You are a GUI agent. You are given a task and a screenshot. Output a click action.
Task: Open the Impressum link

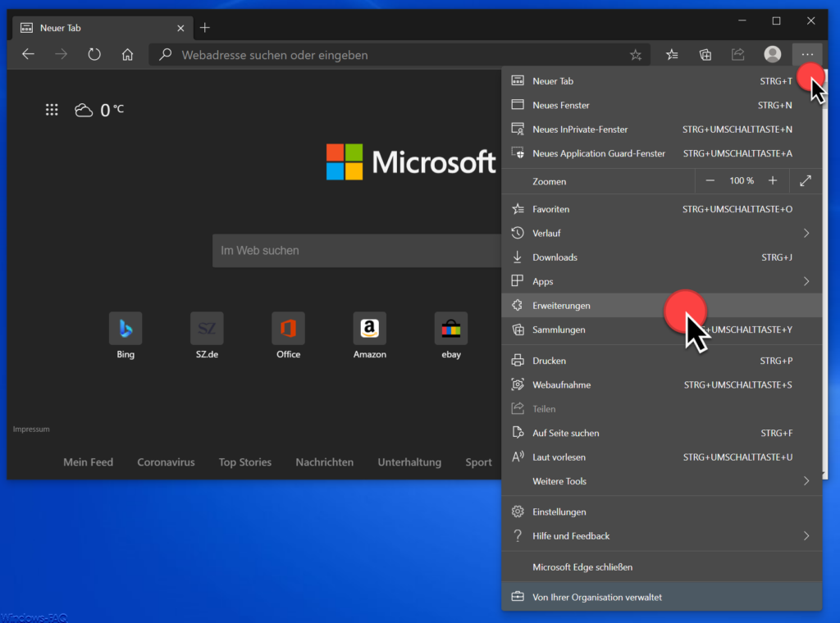point(31,430)
